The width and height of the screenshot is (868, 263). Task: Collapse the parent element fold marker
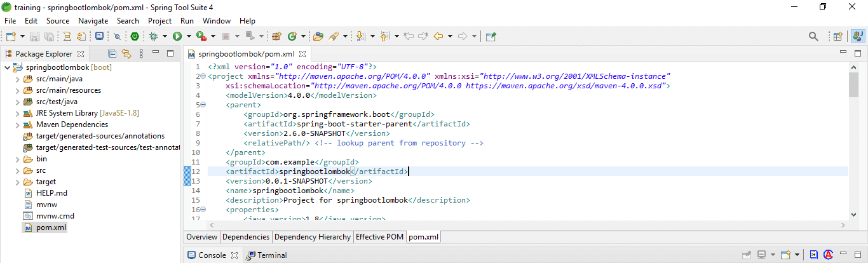203,105
